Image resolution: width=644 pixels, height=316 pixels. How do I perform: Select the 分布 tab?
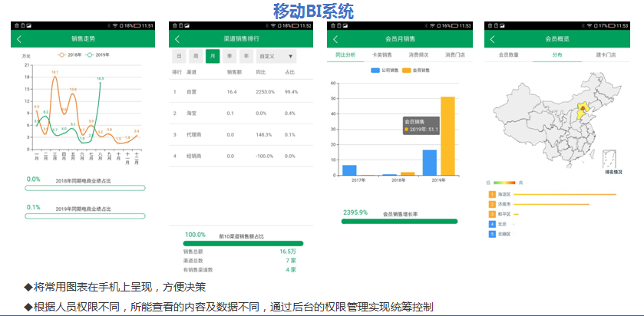tap(557, 54)
